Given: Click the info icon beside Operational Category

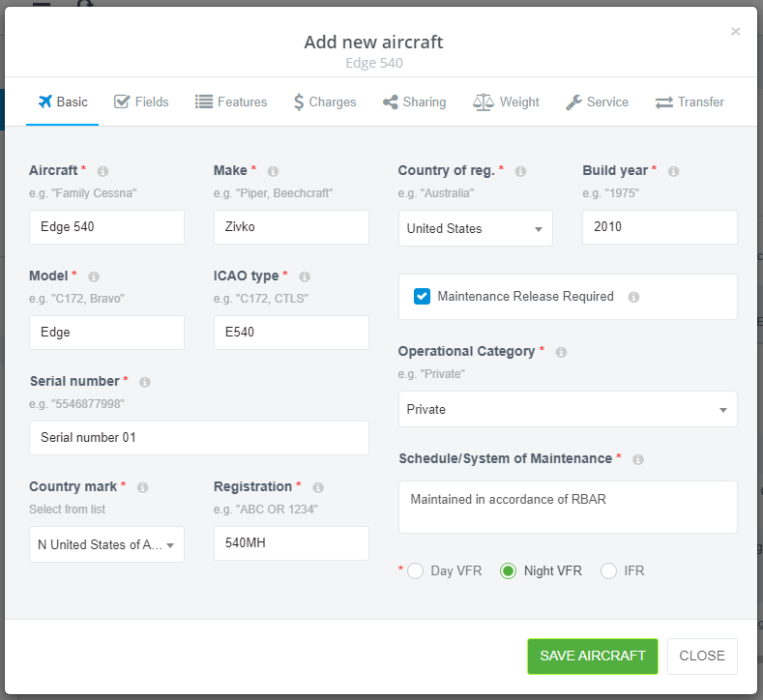Looking at the screenshot, I should 561,352.
